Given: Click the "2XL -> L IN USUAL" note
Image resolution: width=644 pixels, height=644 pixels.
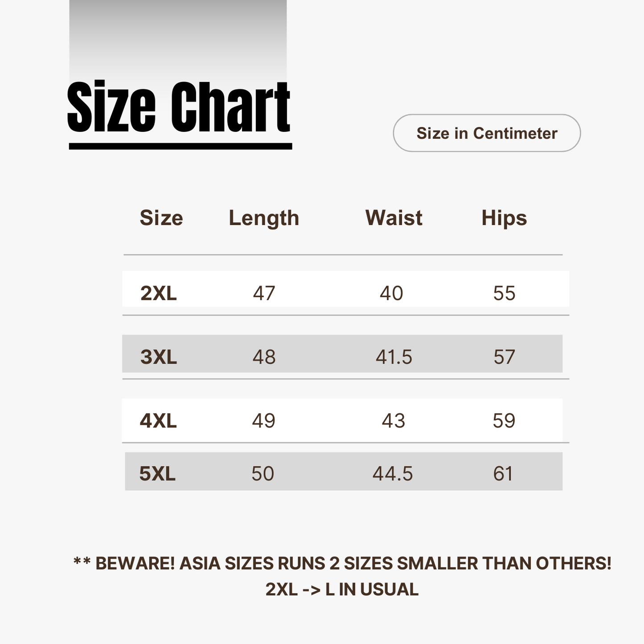Looking at the screenshot, I should click(342, 589).
